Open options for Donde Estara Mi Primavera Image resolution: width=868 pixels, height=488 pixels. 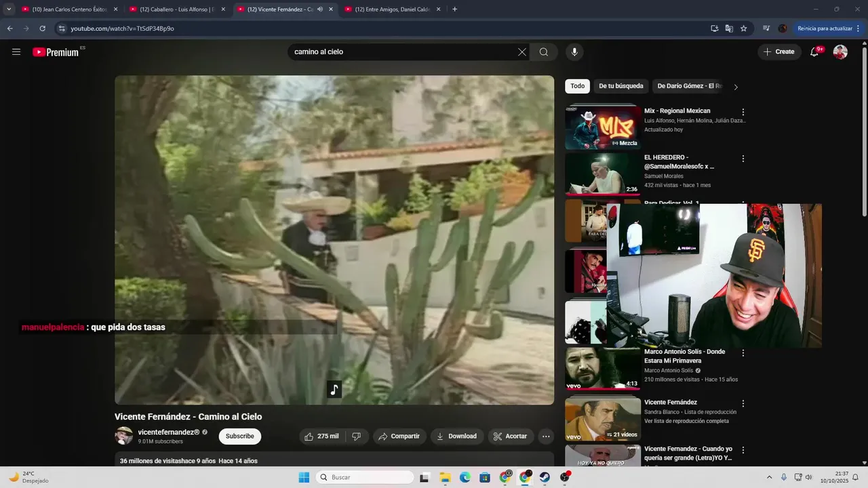tap(743, 353)
